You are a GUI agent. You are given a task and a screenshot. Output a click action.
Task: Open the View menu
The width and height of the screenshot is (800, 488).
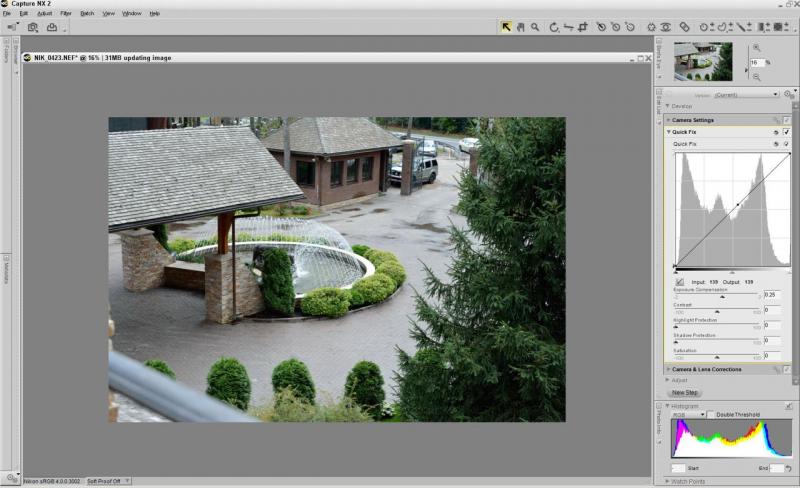109,14
